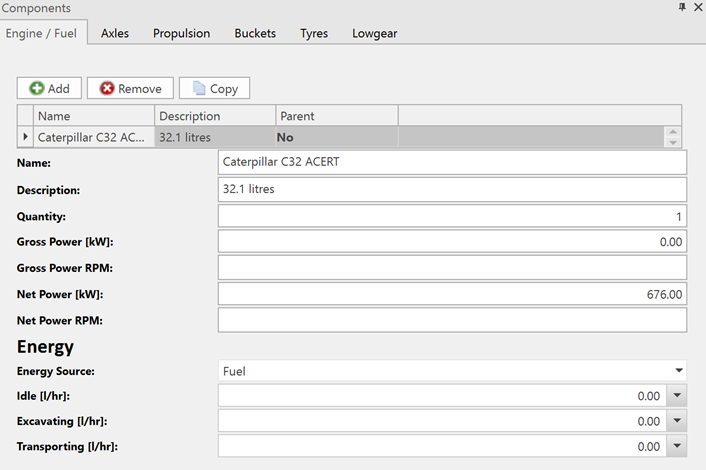Click the Net Power [kW] field 676.00

(453, 294)
